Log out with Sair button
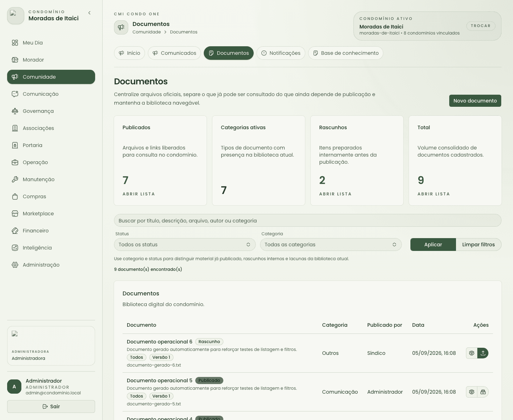The height and width of the screenshot is (420, 513). pyautogui.click(x=51, y=406)
